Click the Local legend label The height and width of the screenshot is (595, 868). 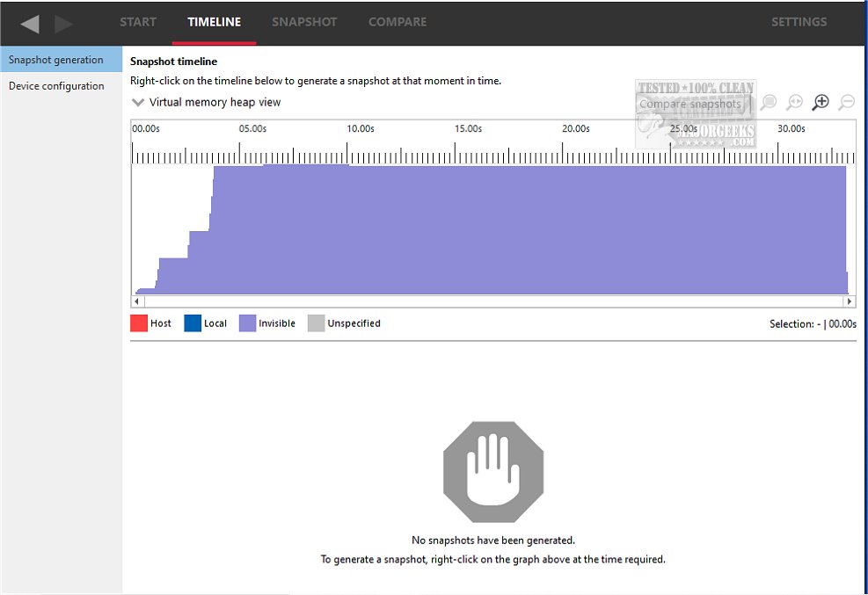[x=215, y=323]
